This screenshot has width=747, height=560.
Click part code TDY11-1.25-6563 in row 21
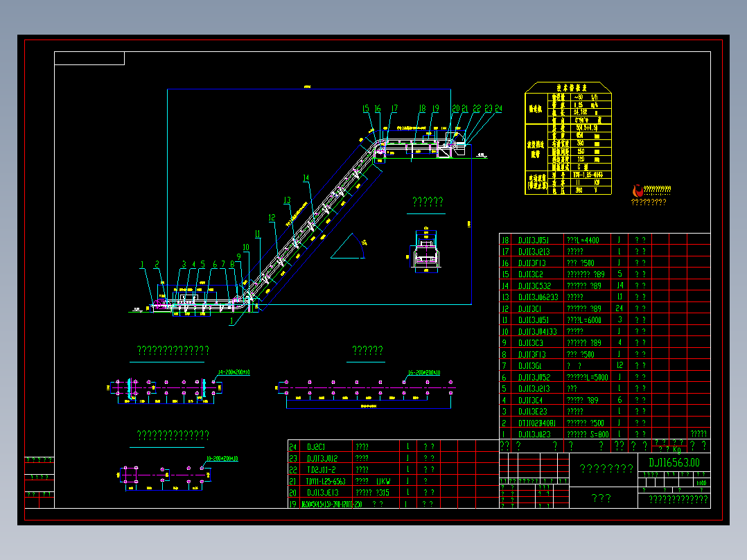click(x=326, y=481)
